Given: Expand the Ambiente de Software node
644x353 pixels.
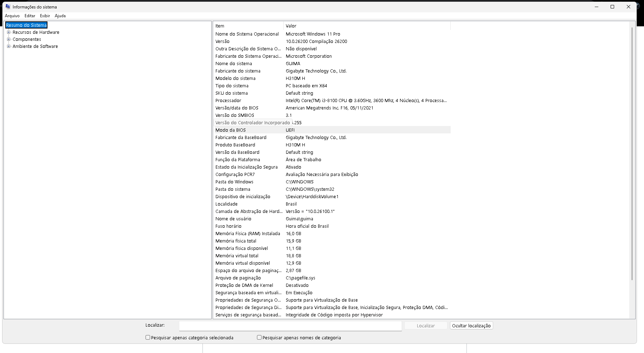Looking at the screenshot, I should [x=9, y=46].
